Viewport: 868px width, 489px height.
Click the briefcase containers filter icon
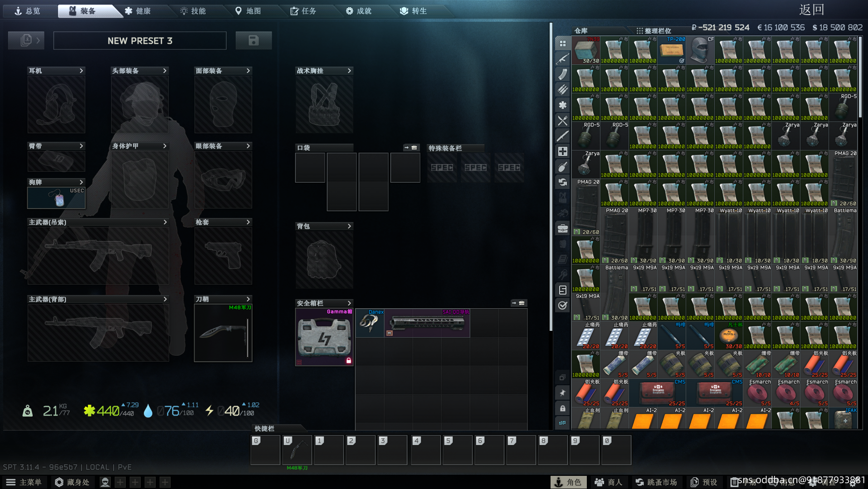coord(562,228)
